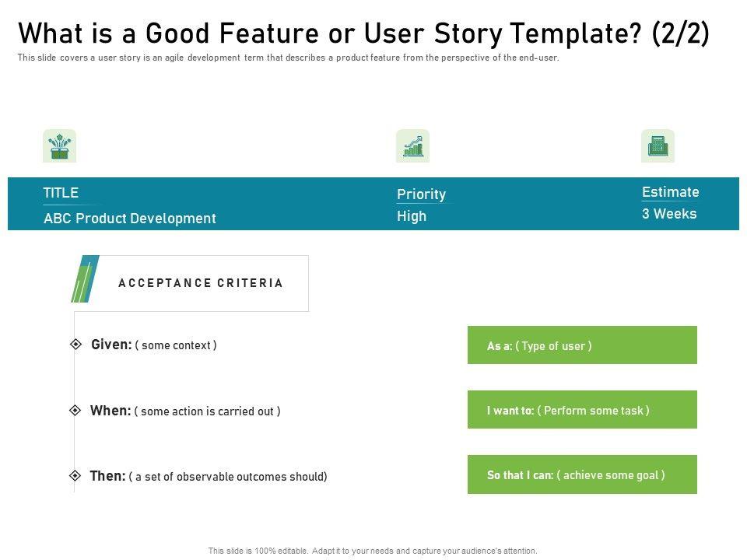Image resolution: width=747 pixels, height=560 pixels.
Task: Click the '3 Weeks' estimate value
Action: pos(669,214)
